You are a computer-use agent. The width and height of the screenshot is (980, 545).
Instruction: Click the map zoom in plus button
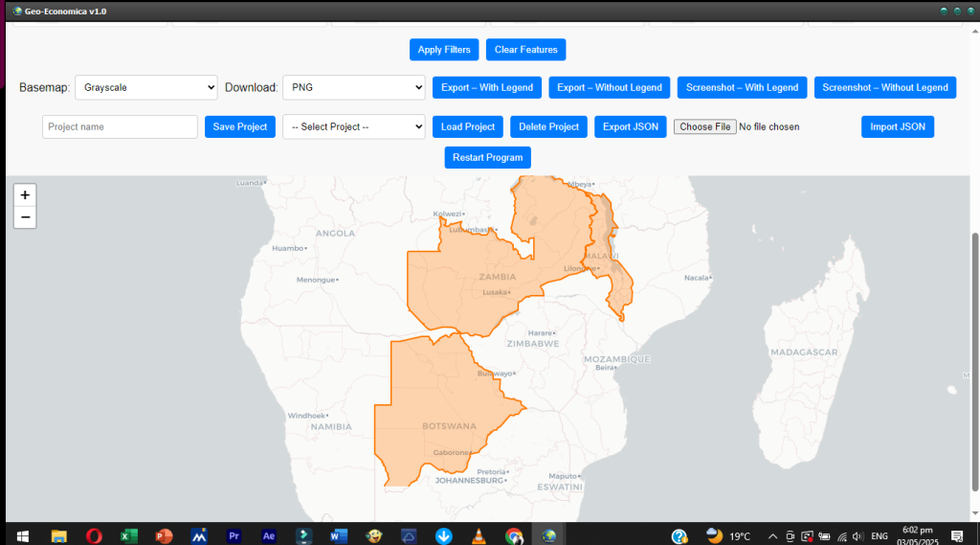pos(25,194)
